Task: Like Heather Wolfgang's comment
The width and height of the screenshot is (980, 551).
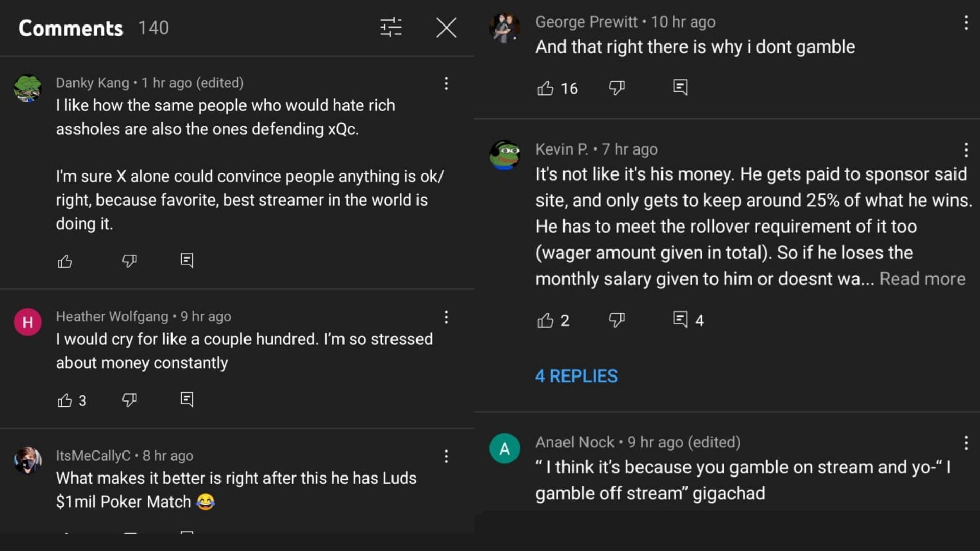Action: (65, 400)
